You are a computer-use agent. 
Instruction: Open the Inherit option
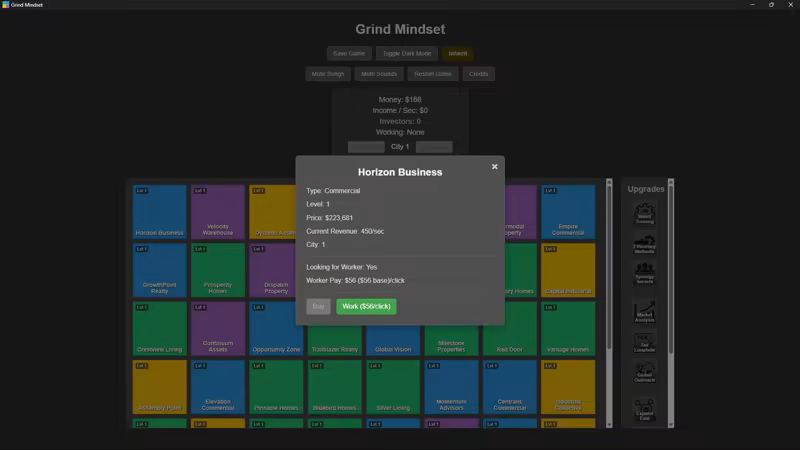click(x=458, y=53)
